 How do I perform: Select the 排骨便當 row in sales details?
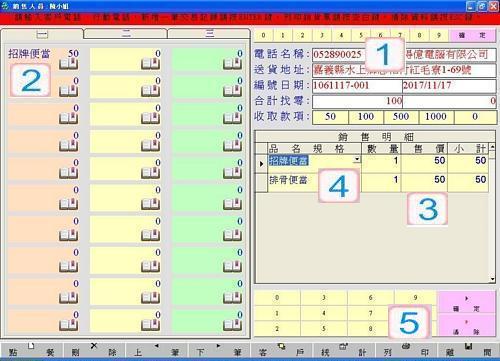(372, 180)
